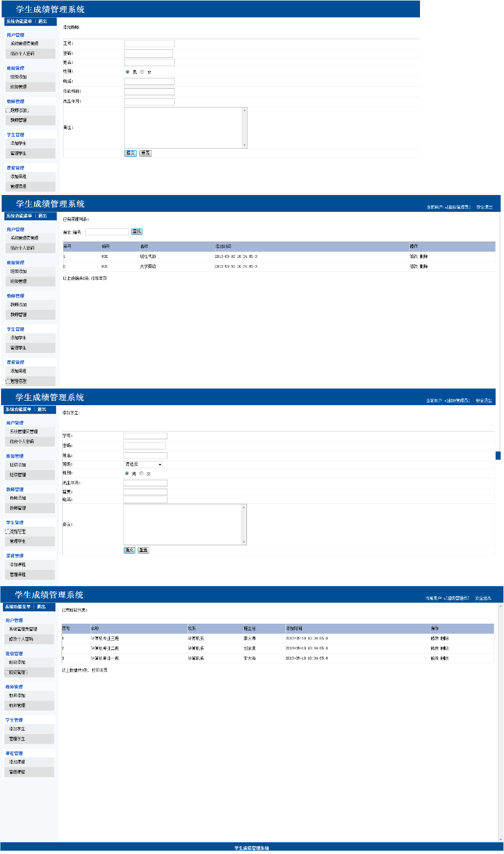Image resolution: width=504 pixels, height=854 pixels.
Task: Click 删除 for course 大学英语
Action: (424, 267)
